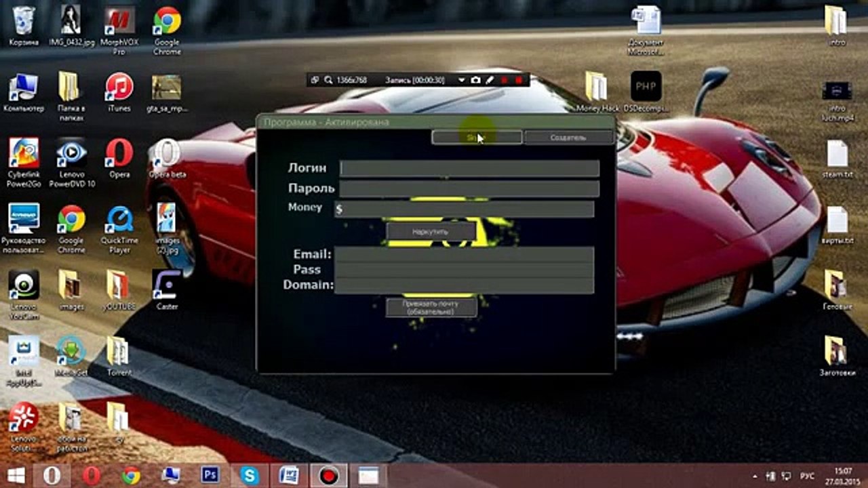Click the Chrome icon in the taskbar
Screen dimensions: 868x488
pyautogui.click(x=132, y=475)
